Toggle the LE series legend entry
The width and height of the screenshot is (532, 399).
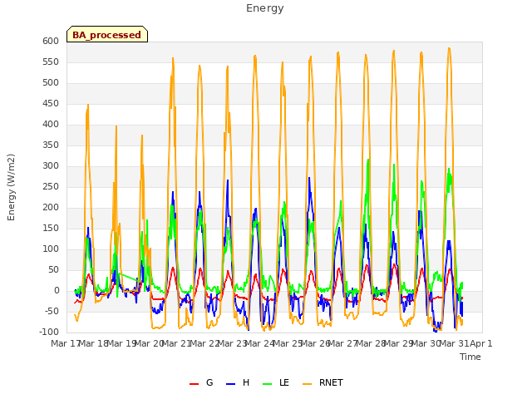(276, 382)
